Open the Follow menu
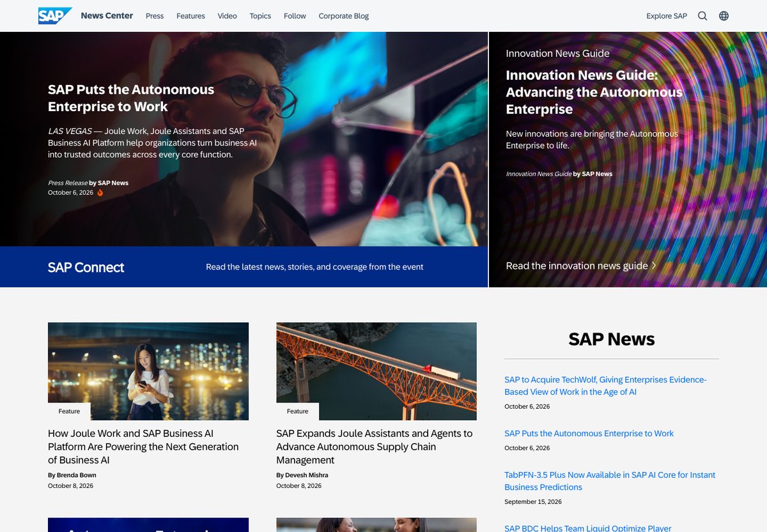This screenshot has width=767, height=532. (295, 16)
